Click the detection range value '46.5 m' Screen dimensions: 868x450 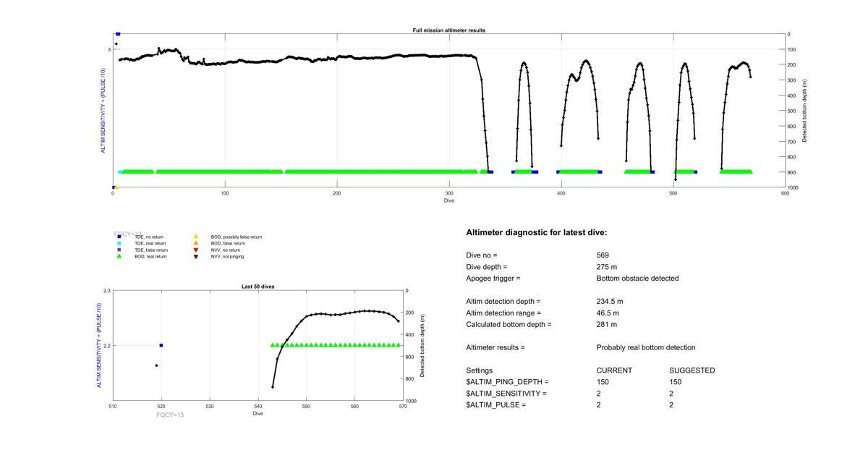tap(608, 313)
